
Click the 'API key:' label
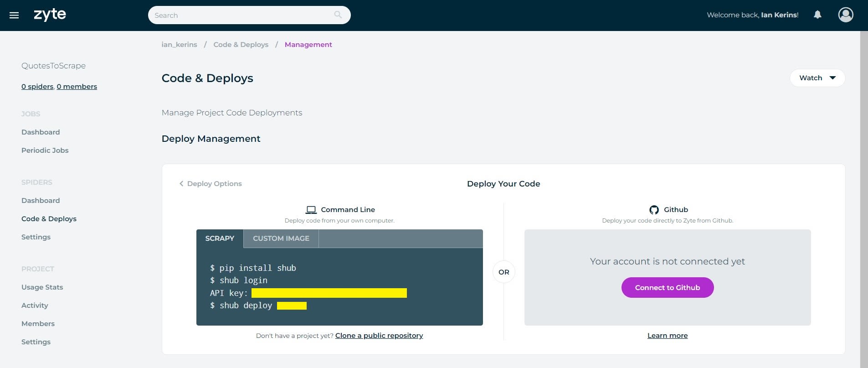pos(229,293)
